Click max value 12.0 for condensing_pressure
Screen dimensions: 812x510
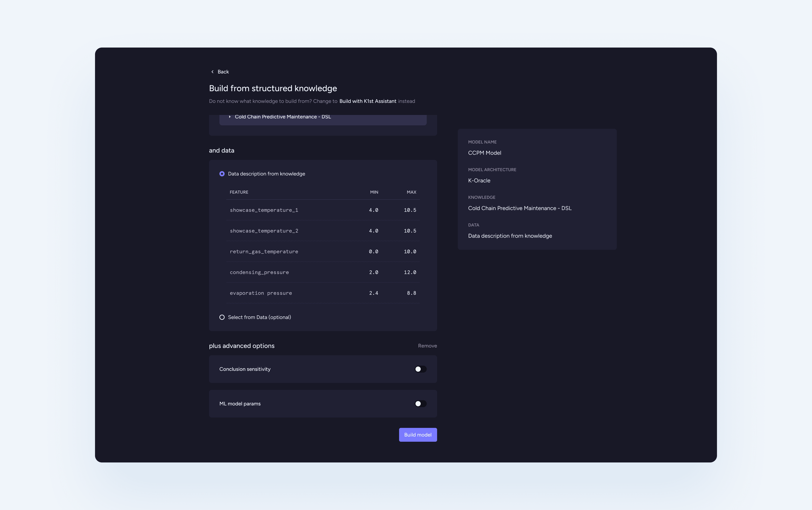(x=410, y=273)
